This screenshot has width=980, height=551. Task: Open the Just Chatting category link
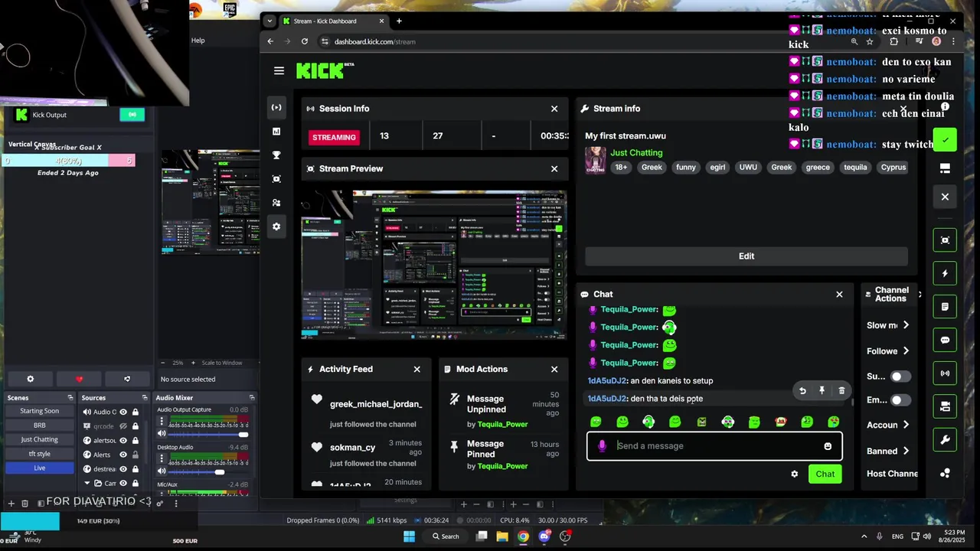636,152
